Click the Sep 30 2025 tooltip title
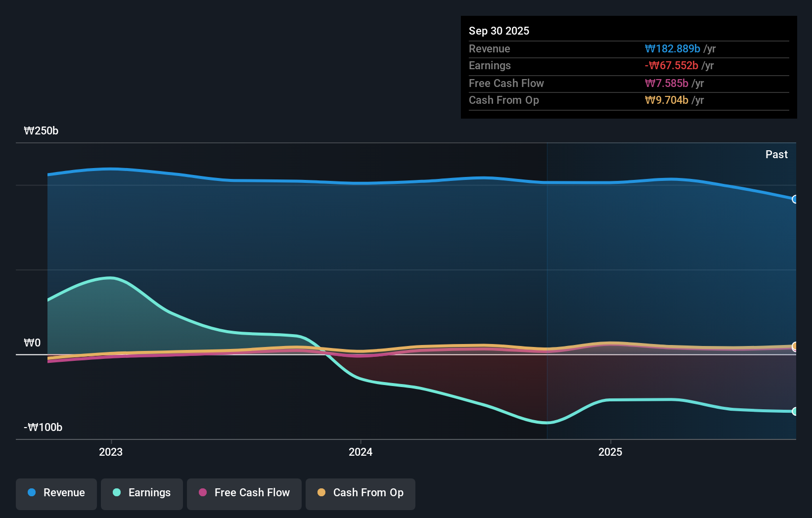Screen dimensions: 812x518 pyautogui.click(x=499, y=31)
